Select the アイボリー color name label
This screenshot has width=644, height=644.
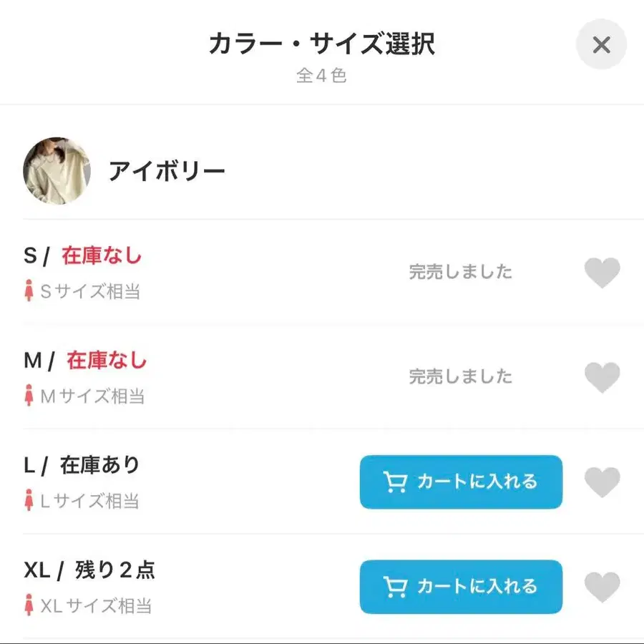coord(167,171)
